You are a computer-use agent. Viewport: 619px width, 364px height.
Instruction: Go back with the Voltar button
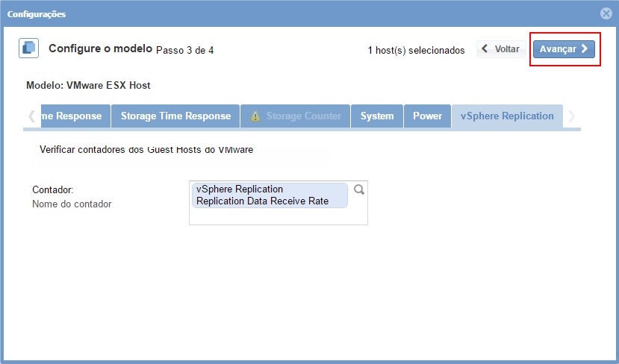[500, 49]
